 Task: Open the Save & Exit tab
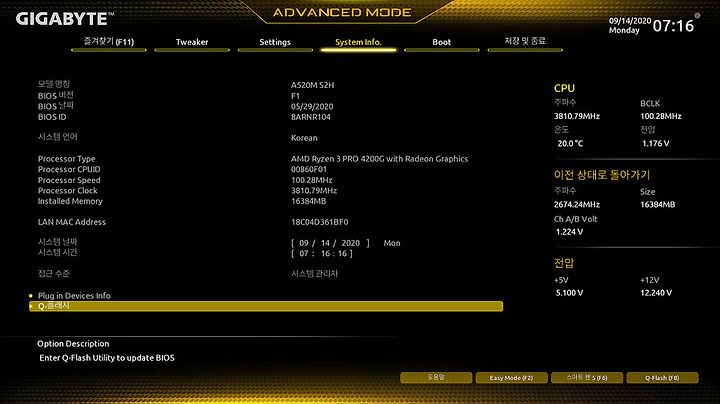525,42
